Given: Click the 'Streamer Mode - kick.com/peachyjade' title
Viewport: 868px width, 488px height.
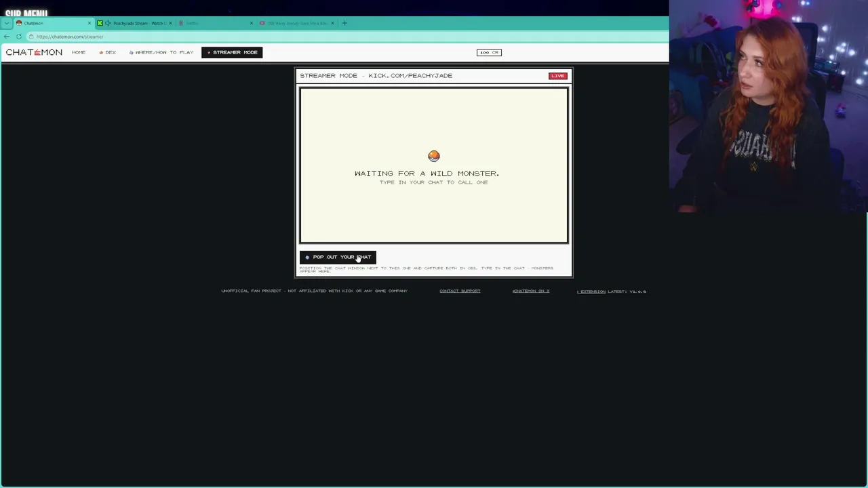Looking at the screenshot, I should pyautogui.click(x=376, y=76).
